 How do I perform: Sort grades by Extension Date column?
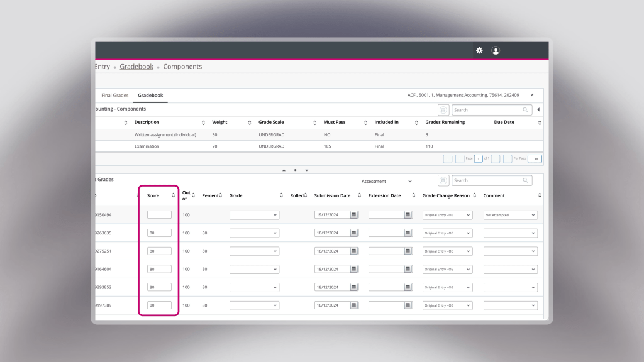click(414, 195)
